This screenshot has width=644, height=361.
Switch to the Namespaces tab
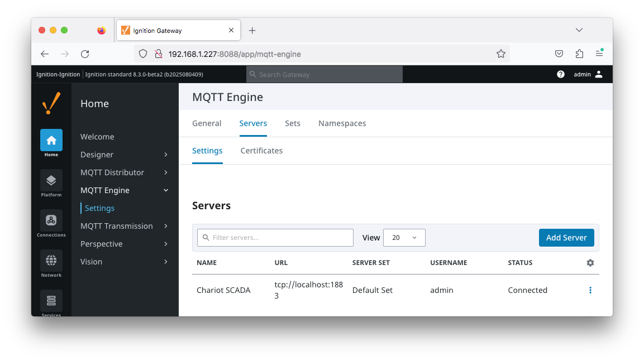pyautogui.click(x=342, y=123)
